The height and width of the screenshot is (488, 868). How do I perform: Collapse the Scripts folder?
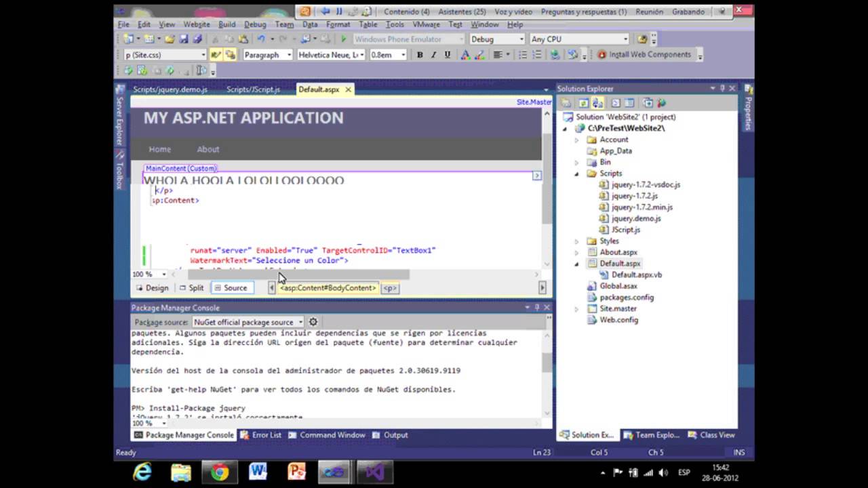coord(577,174)
